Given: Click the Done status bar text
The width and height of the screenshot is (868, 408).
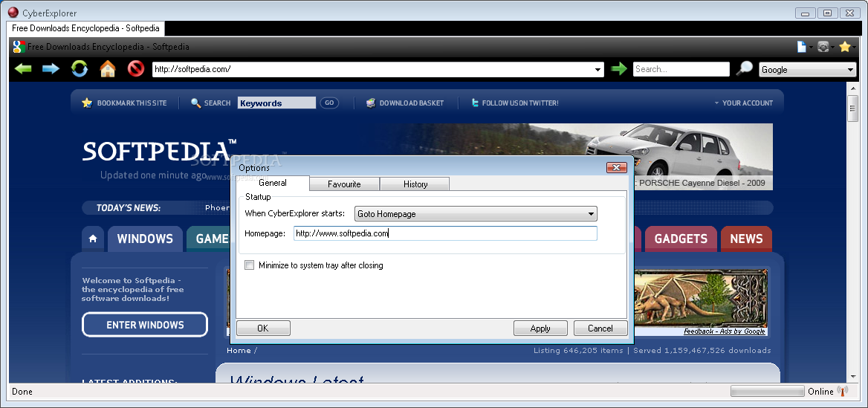Looking at the screenshot, I should tap(22, 392).
